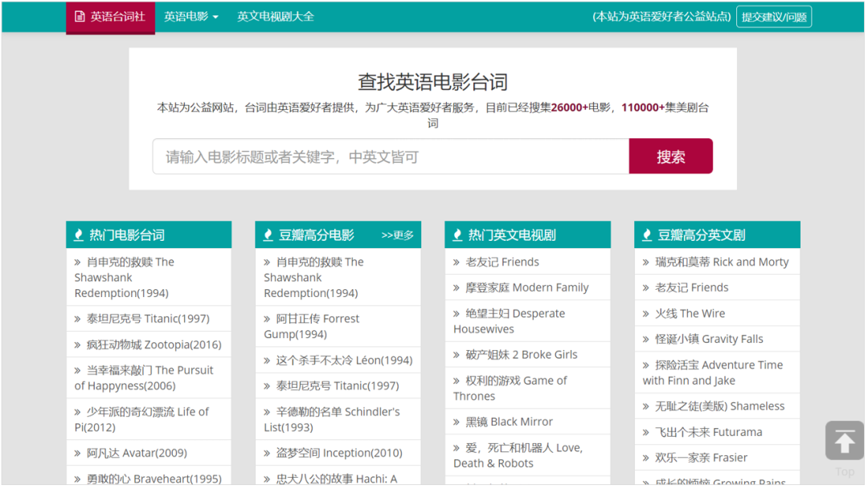Viewport: 868px width, 489px height.
Task: Open the 英语台词社 home tab
Action: point(111,17)
